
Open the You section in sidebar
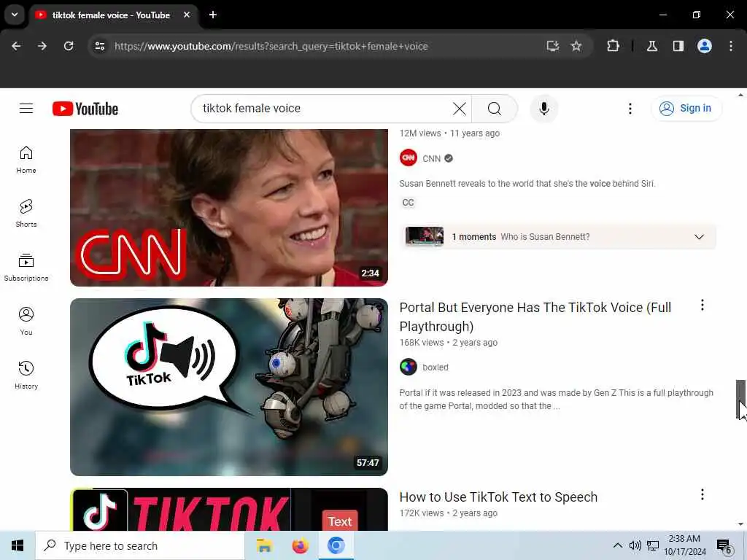(x=26, y=322)
